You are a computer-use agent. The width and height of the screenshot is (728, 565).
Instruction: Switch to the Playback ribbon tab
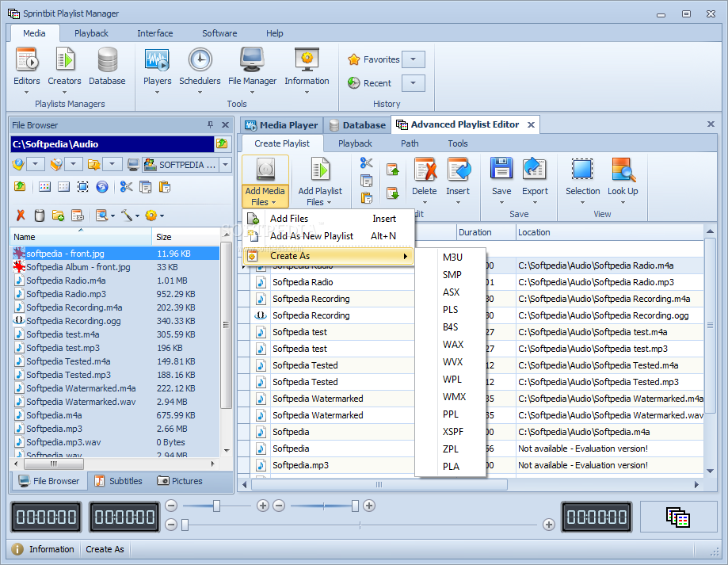point(91,33)
